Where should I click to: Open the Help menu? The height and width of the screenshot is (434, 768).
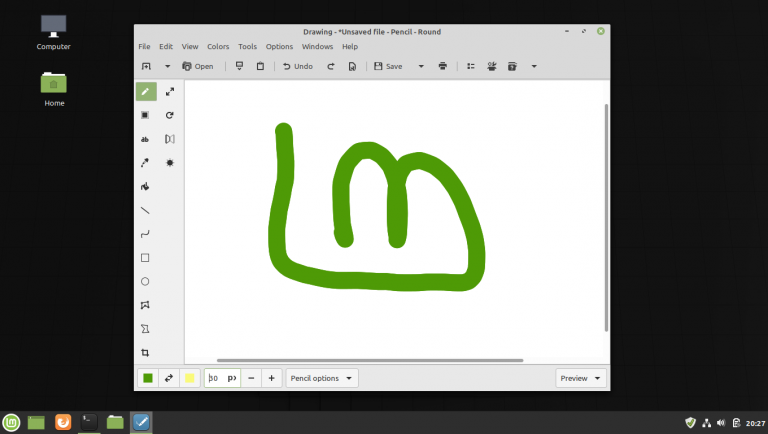coord(350,47)
